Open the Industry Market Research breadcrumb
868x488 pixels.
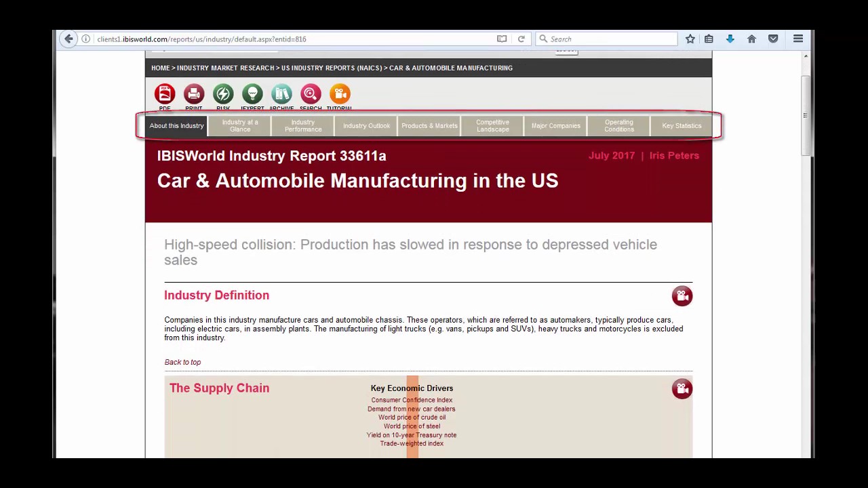(x=226, y=68)
